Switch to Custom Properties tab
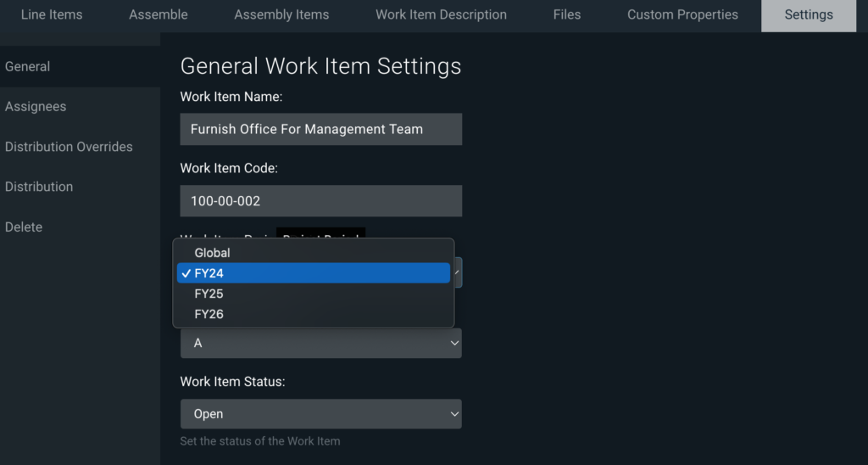The width and height of the screenshot is (868, 465). click(x=682, y=15)
